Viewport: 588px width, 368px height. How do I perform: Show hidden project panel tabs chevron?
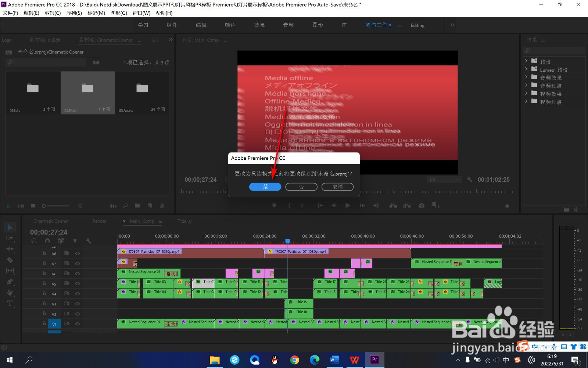[x=171, y=39]
